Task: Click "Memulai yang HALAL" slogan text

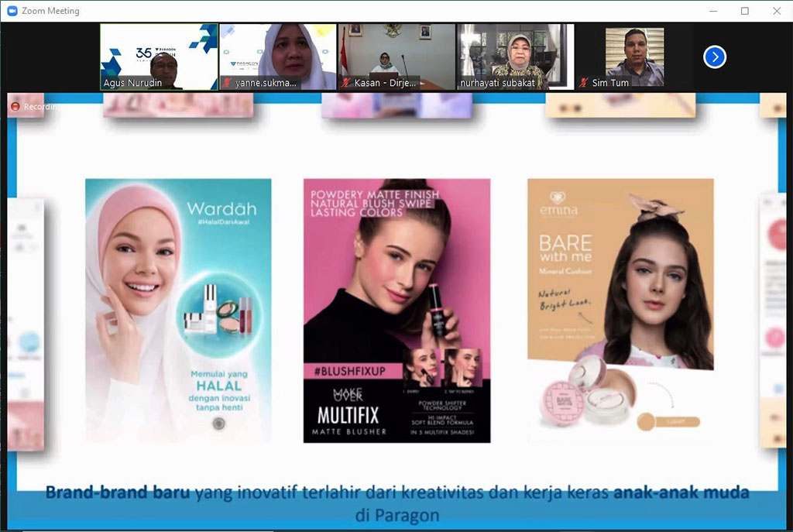Action: 219,381
